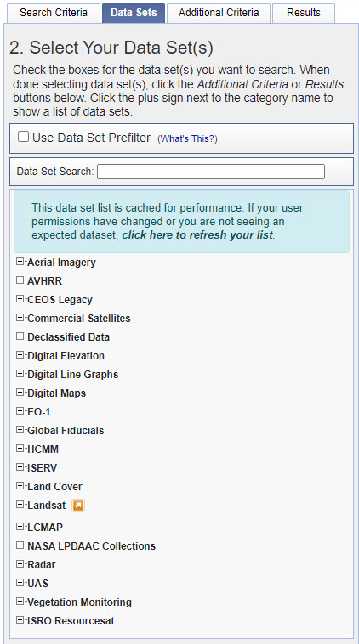Focus the Data Set Search field

[x=211, y=172]
